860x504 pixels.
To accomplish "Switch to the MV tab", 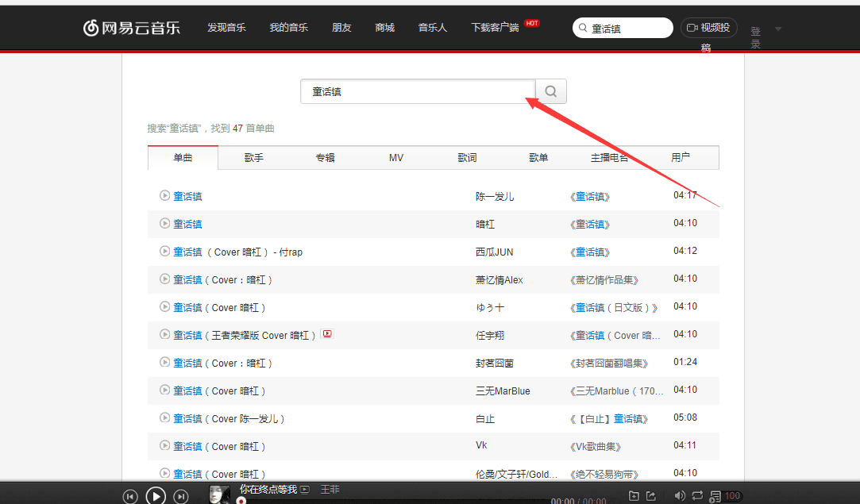I will pyautogui.click(x=396, y=158).
